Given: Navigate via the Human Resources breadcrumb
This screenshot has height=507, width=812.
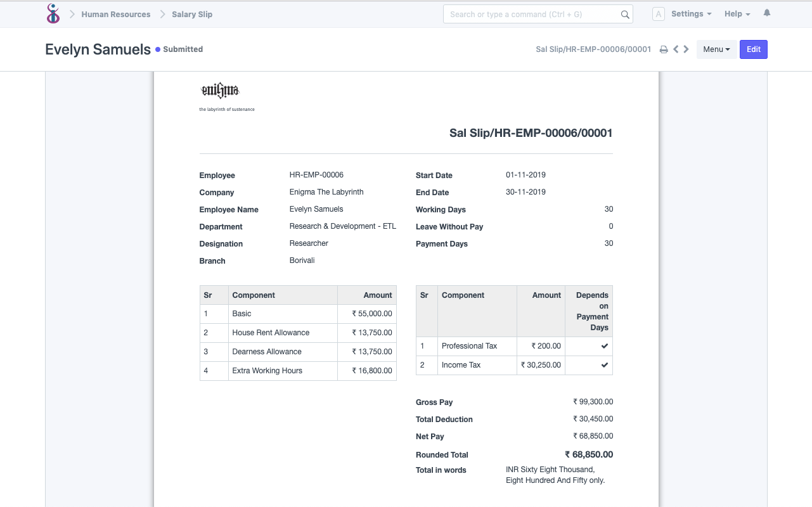Looking at the screenshot, I should pos(115,14).
